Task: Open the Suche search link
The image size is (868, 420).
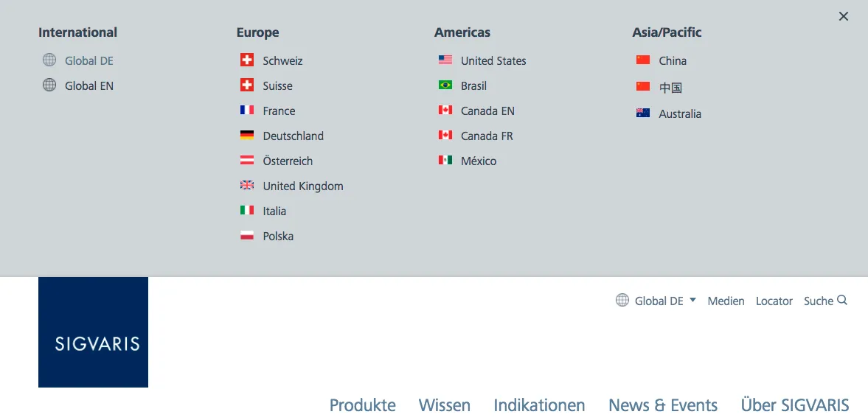Action: coord(818,301)
